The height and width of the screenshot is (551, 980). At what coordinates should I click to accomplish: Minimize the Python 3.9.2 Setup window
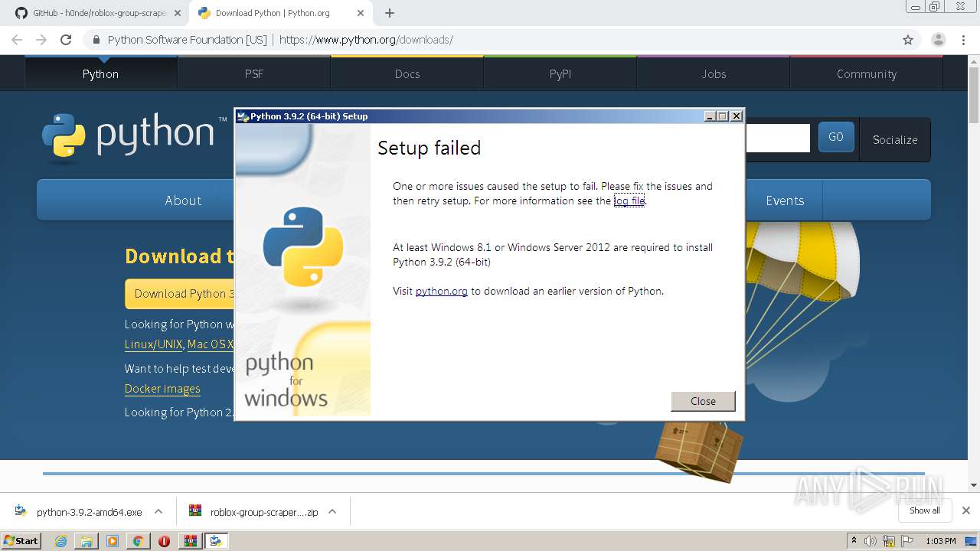(710, 116)
